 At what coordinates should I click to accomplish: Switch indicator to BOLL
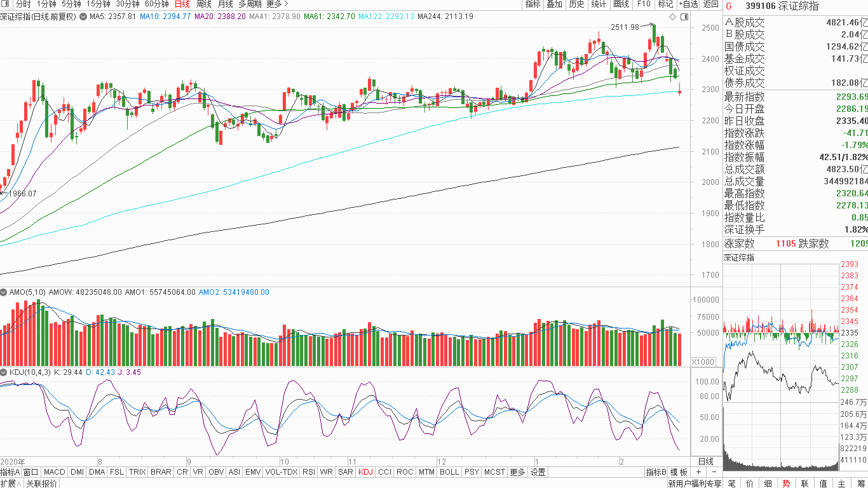click(x=450, y=472)
